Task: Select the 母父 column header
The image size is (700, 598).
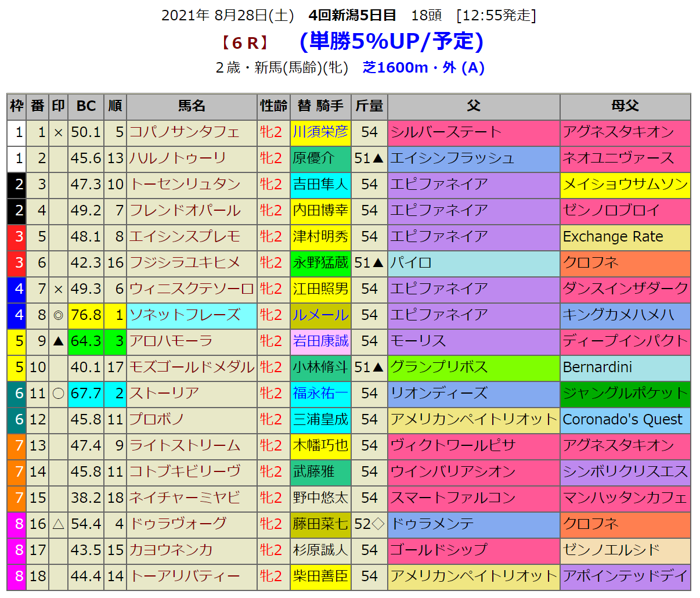Action: tap(625, 106)
